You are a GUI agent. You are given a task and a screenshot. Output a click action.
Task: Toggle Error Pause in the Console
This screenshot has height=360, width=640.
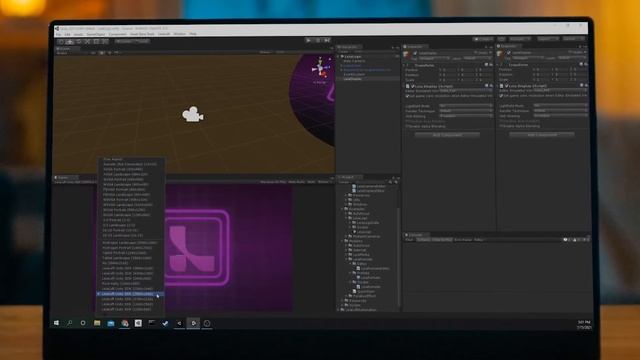(x=463, y=240)
